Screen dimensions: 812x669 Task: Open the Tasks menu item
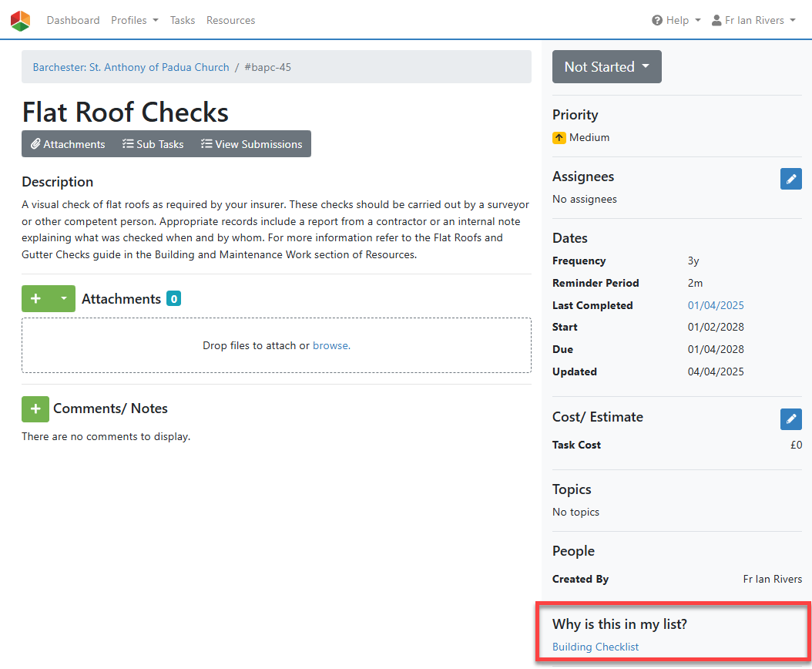click(183, 21)
